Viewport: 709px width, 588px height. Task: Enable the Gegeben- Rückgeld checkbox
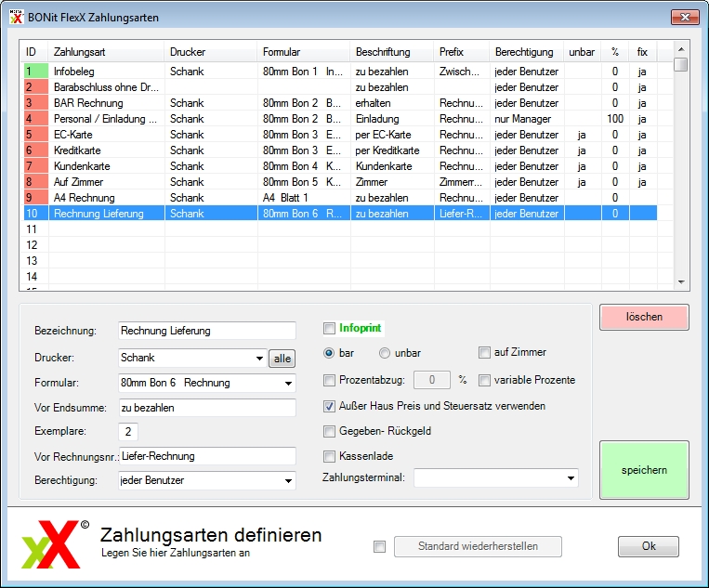329,431
